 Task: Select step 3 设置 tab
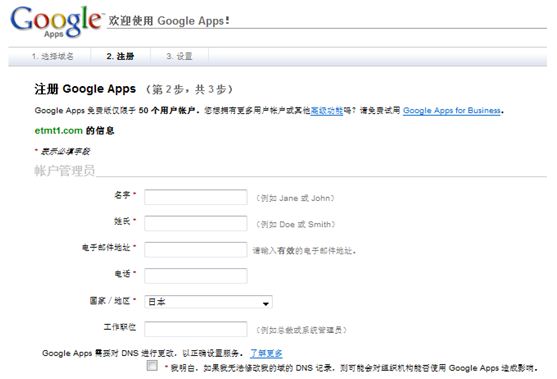tap(179, 56)
